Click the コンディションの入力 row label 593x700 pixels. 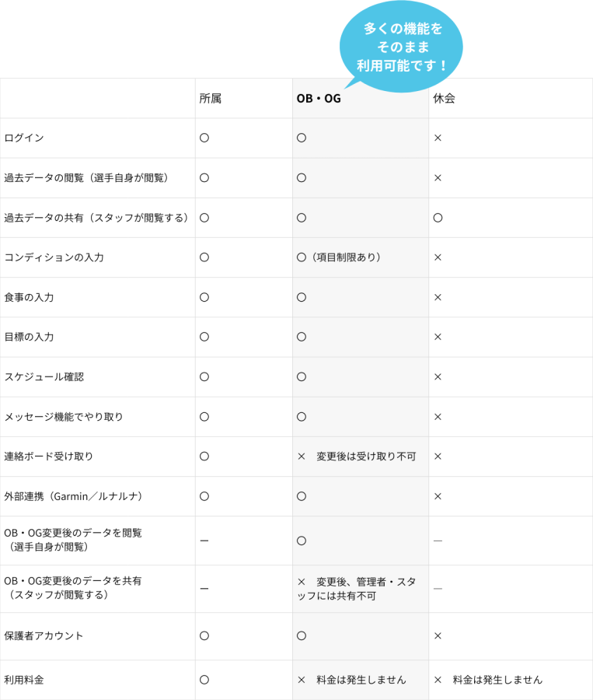pos(54,257)
